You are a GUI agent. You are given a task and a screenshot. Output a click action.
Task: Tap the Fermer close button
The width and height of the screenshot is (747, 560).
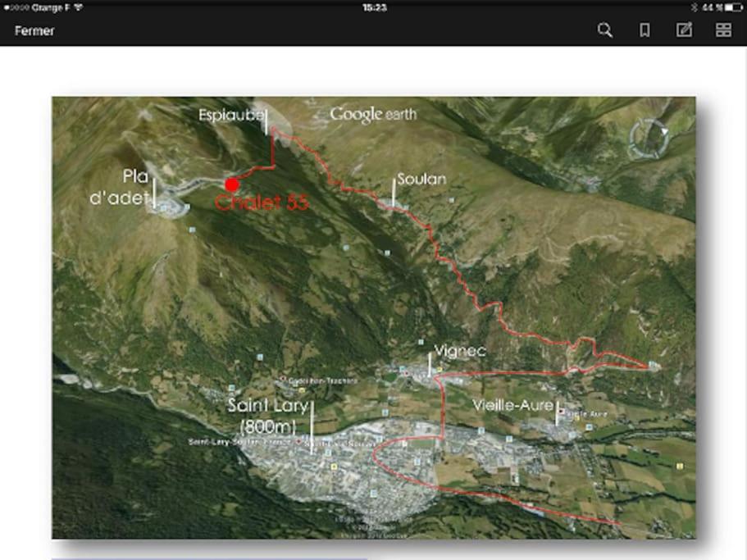[34, 31]
